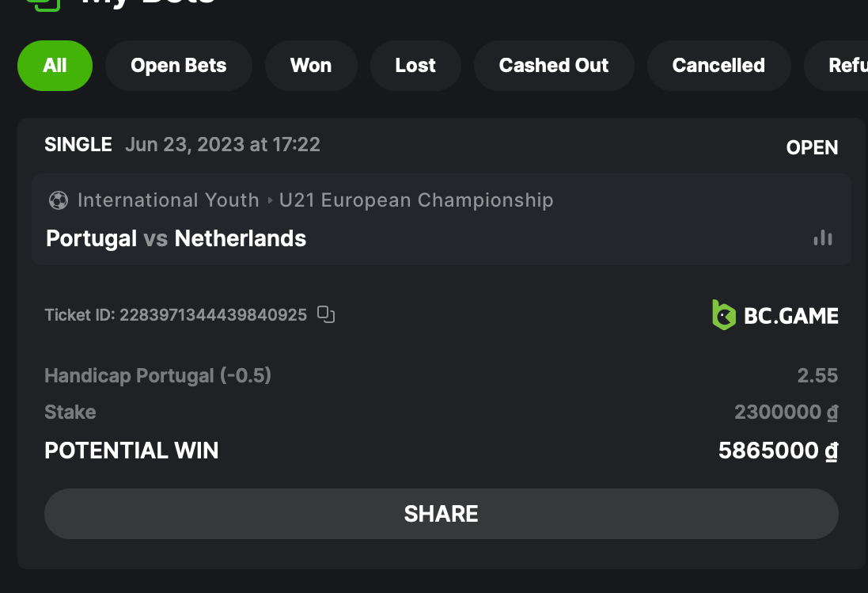Show Won bets
Image resolution: width=868 pixels, height=593 pixels.
(311, 66)
